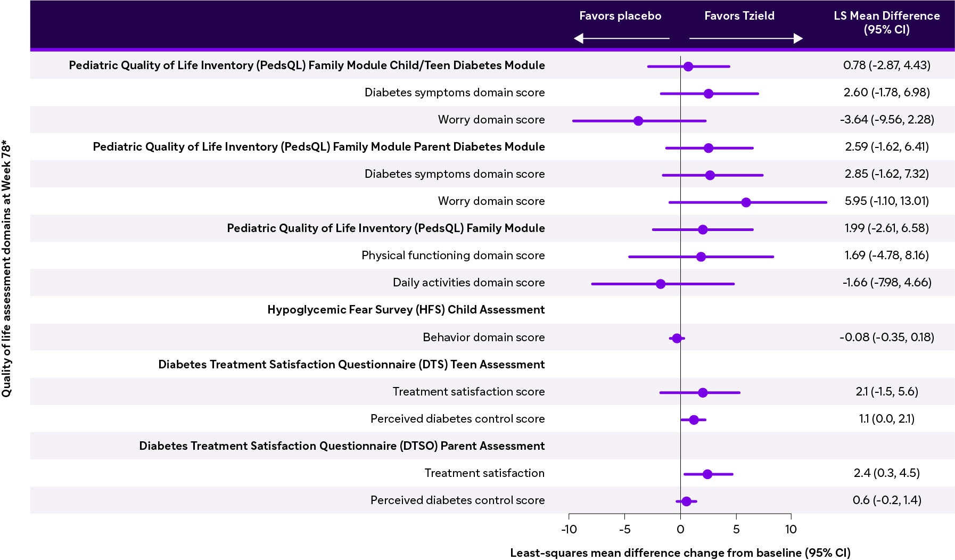Viewport: 955px width, 560px height.
Task: Click the Behavior domain score data point
Action: [x=677, y=339]
